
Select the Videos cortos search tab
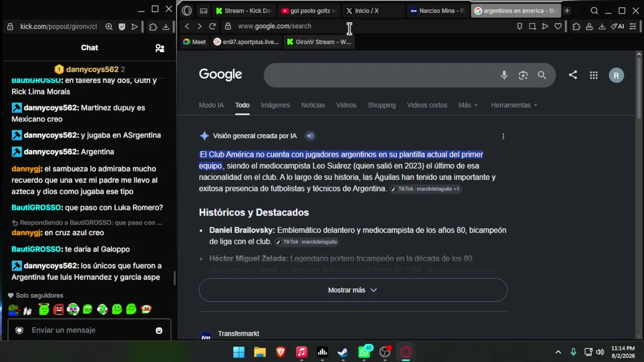427,105
